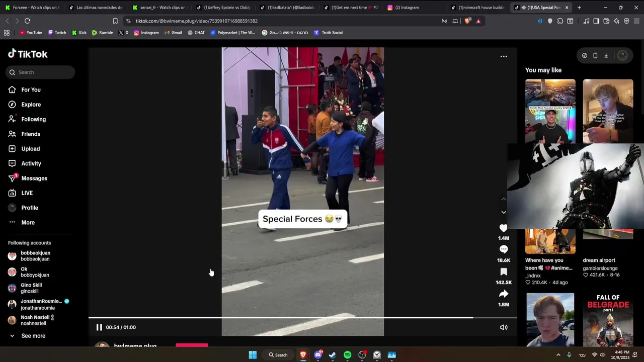This screenshot has height=362, width=644.
Task: Pause the playing video
Action: tap(99, 327)
